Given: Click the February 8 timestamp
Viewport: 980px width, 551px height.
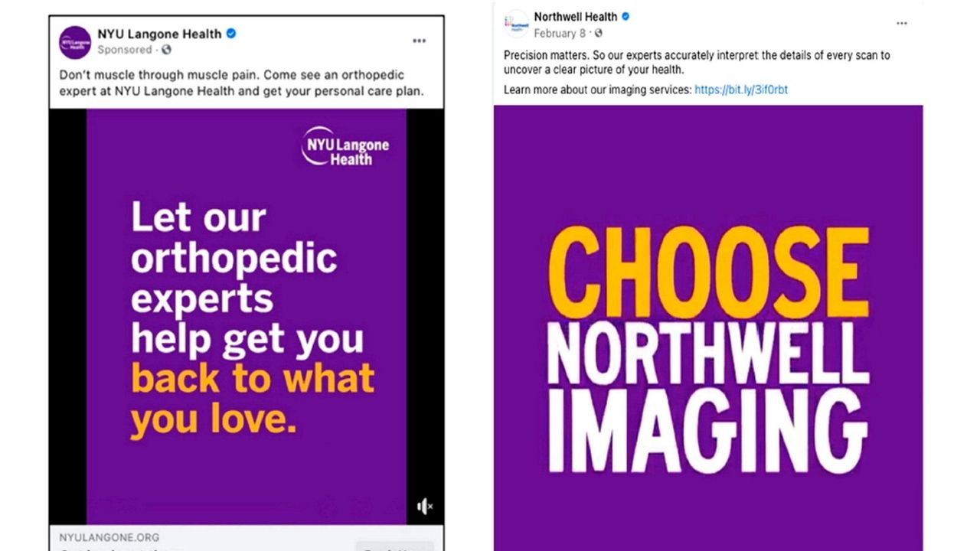Looking at the screenshot, I should coord(558,33).
